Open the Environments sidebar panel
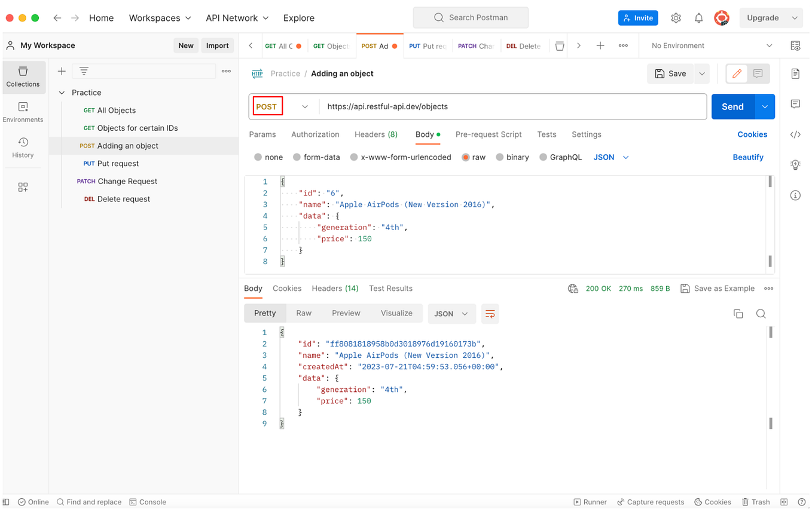The height and width of the screenshot is (512, 812). 23,112
